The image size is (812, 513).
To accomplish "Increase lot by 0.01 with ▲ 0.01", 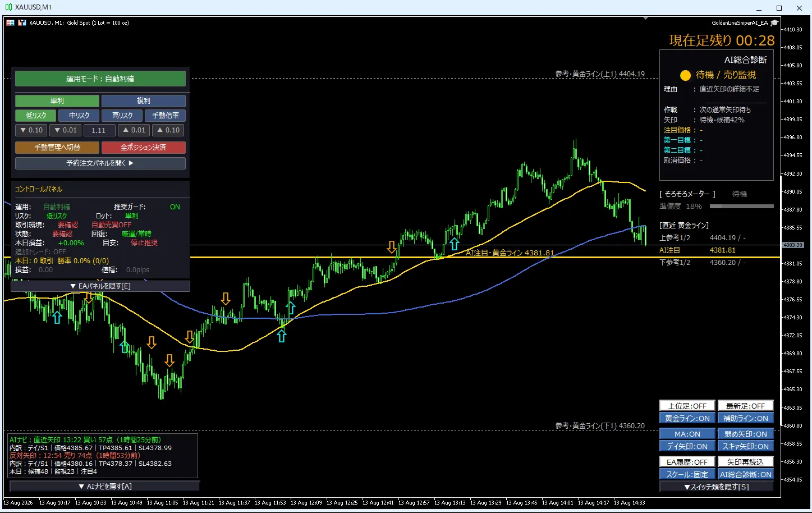I will pos(134,130).
